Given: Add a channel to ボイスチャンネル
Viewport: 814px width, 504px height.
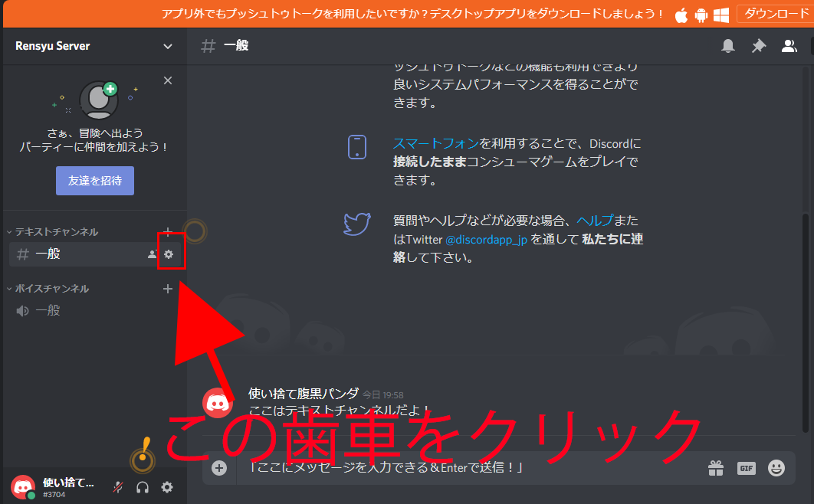Looking at the screenshot, I should point(168,288).
